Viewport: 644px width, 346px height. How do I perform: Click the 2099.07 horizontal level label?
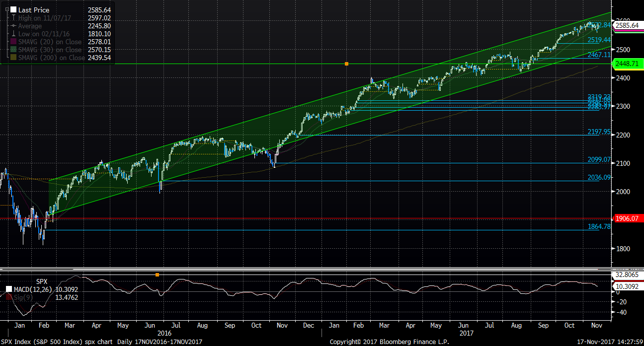pos(599,159)
